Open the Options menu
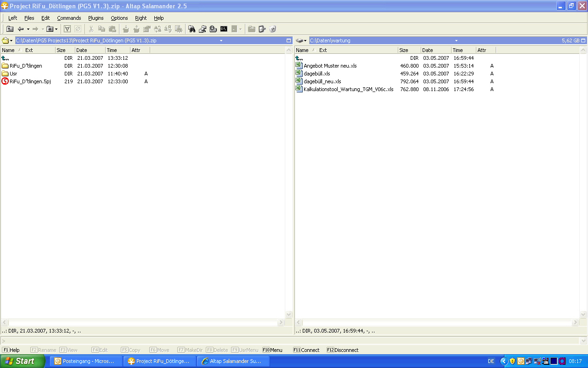 [x=119, y=18]
